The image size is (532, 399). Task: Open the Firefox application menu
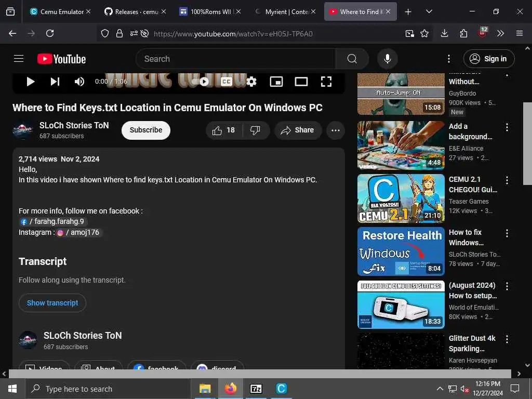click(519, 33)
